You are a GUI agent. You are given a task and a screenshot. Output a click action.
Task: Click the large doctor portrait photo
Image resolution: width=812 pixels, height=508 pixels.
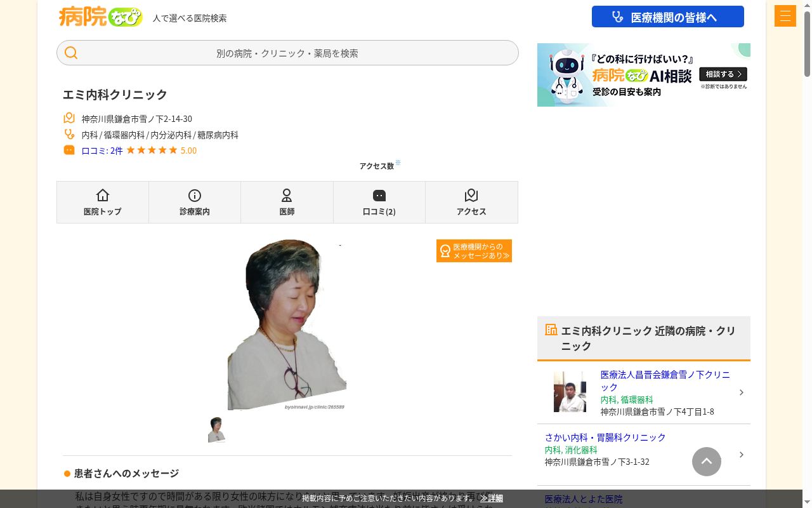tap(287, 324)
